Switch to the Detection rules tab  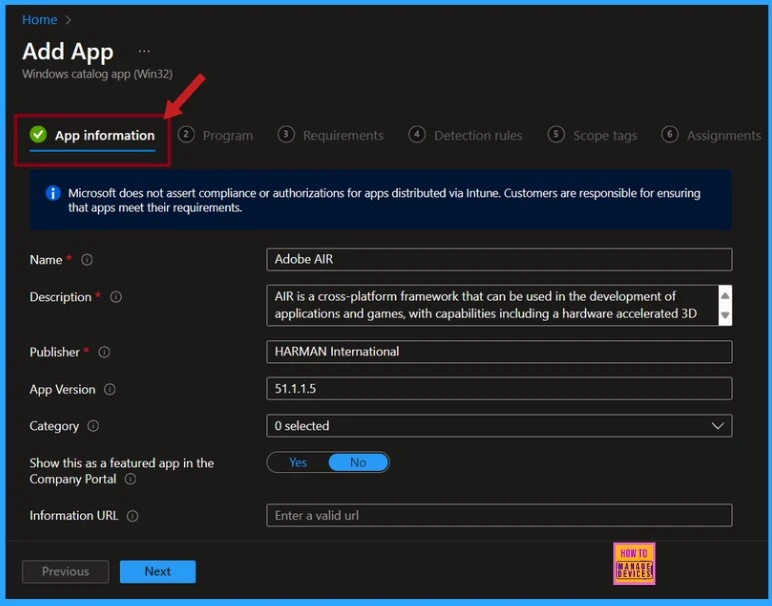pyautogui.click(x=465, y=135)
